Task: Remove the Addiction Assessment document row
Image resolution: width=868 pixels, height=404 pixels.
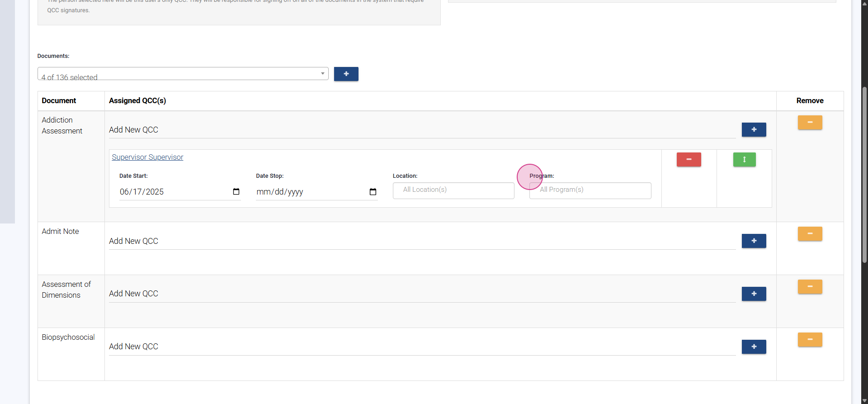Action: pyautogui.click(x=810, y=123)
